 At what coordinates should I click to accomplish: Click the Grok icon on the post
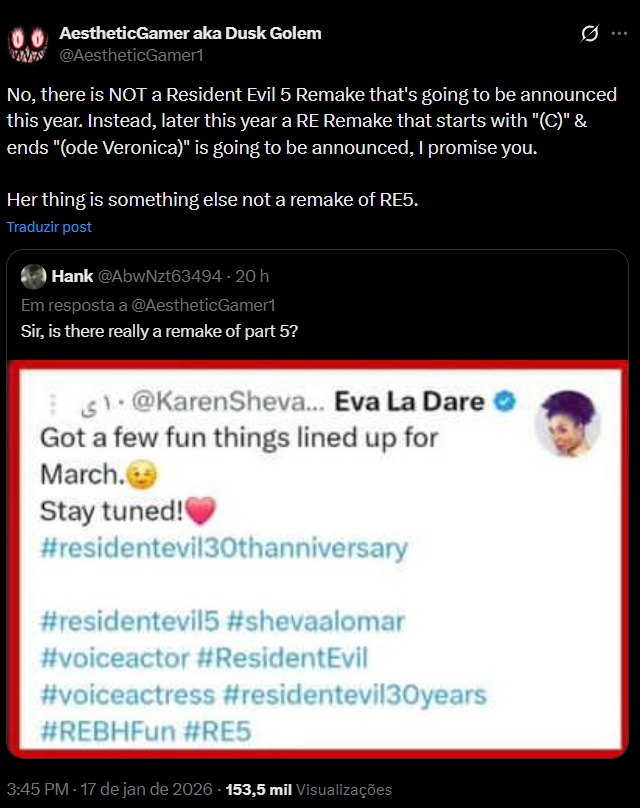[x=590, y=34]
